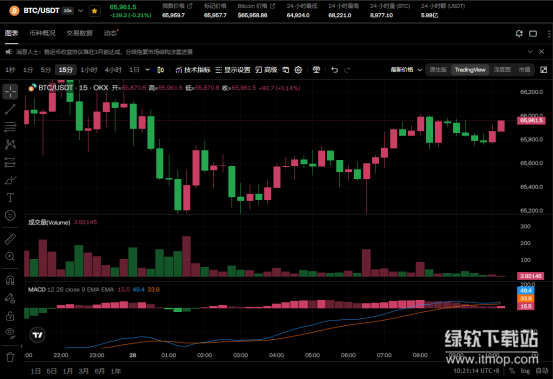This screenshot has height=379, width=553.
Task: Click the current price label 65,961.5 on axis
Action: (531, 121)
